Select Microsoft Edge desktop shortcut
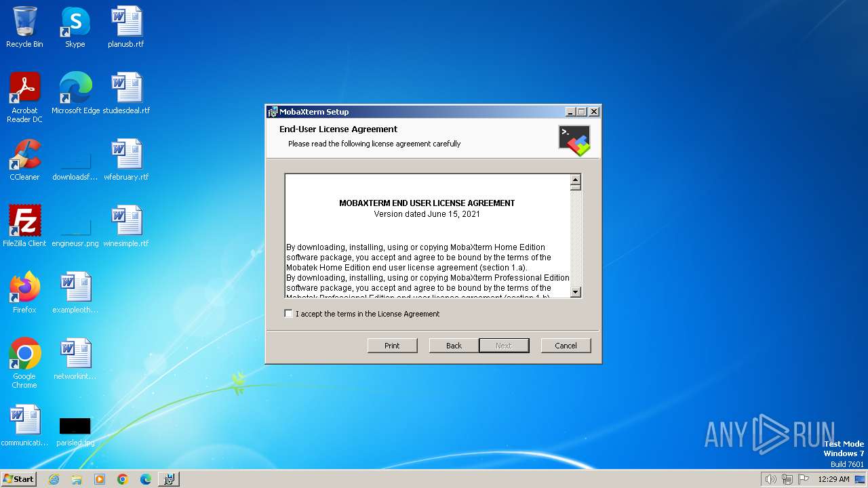The width and height of the screenshot is (868, 488). pos(75,94)
